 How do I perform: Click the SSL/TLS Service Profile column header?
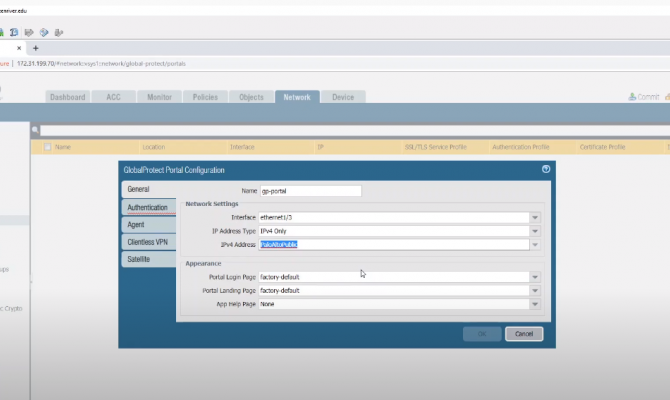[436, 147]
